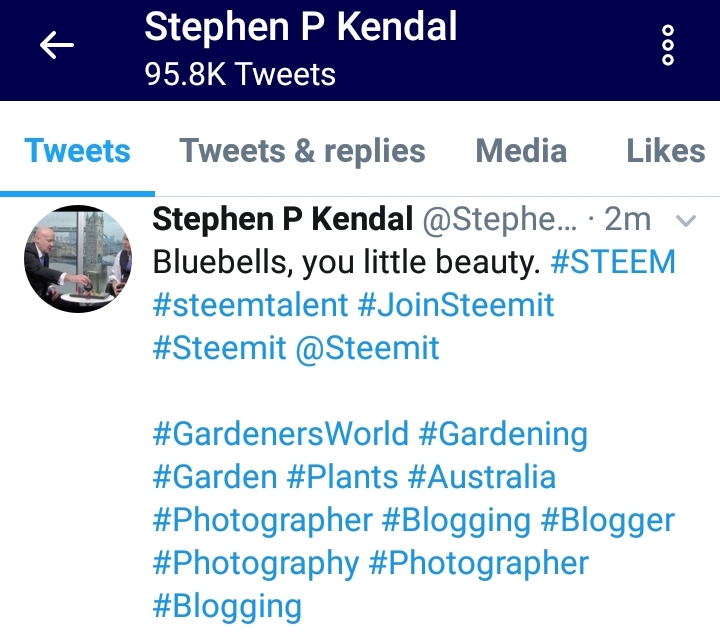Image resolution: width=720 pixels, height=632 pixels.
Task: Tap the back arrow icon
Action: (56, 45)
